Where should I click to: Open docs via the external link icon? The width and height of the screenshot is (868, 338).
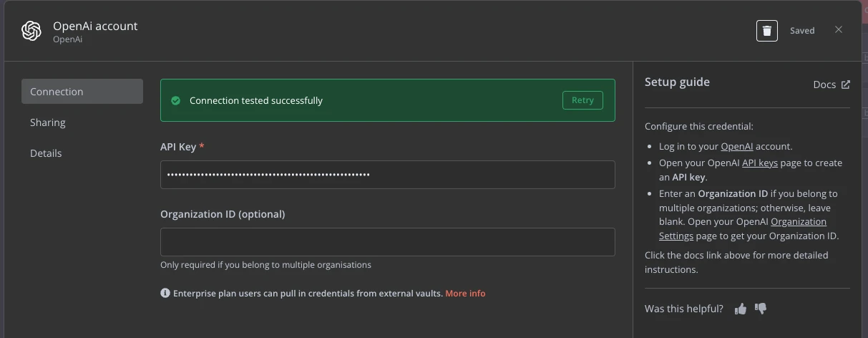point(845,84)
